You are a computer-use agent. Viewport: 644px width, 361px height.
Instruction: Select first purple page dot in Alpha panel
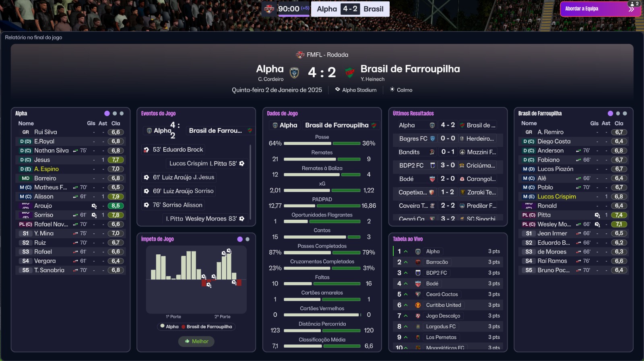click(x=107, y=113)
